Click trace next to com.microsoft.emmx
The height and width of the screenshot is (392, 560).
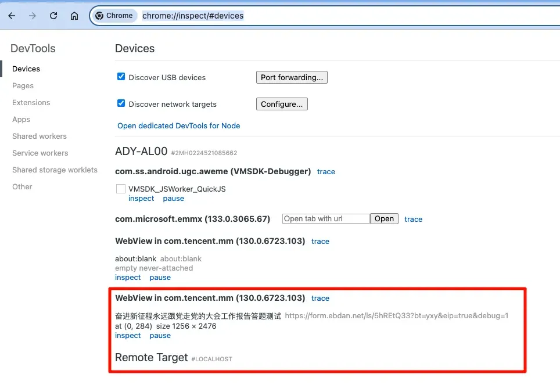pos(413,219)
